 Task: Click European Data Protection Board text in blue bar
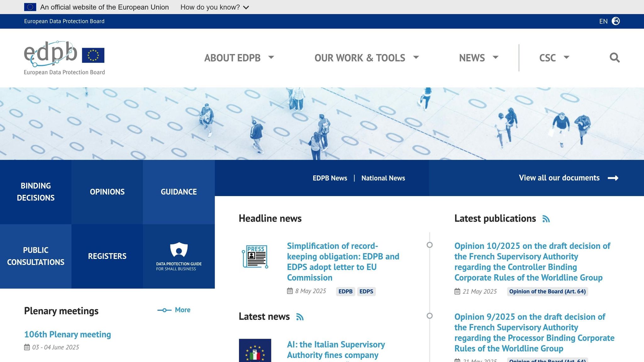pyautogui.click(x=64, y=21)
